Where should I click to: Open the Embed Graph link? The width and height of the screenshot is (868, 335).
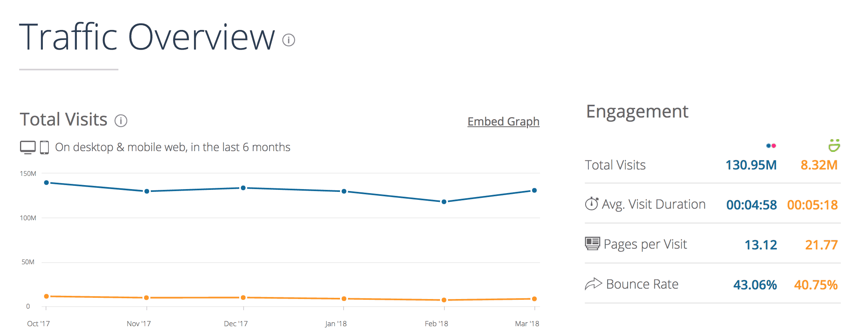click(x=503, y=122)
